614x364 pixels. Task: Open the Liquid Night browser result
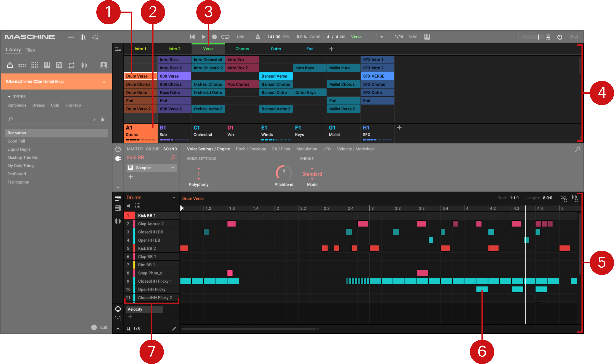coord(19,149)
